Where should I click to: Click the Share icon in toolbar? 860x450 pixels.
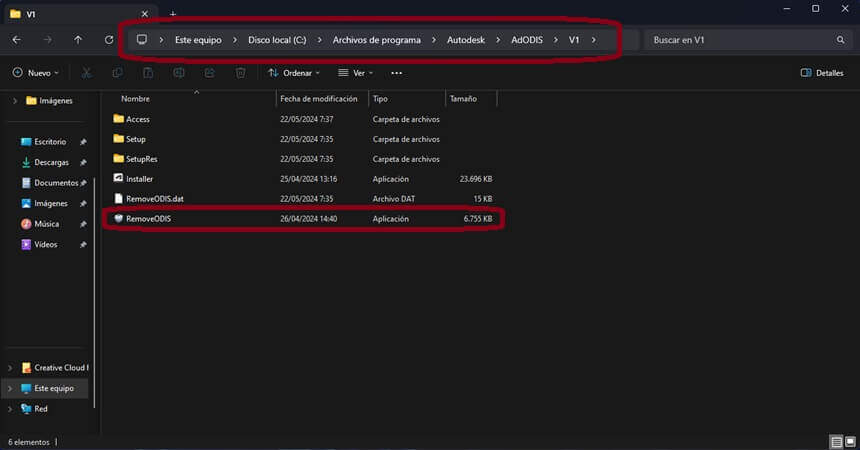(x=210, y=72)
